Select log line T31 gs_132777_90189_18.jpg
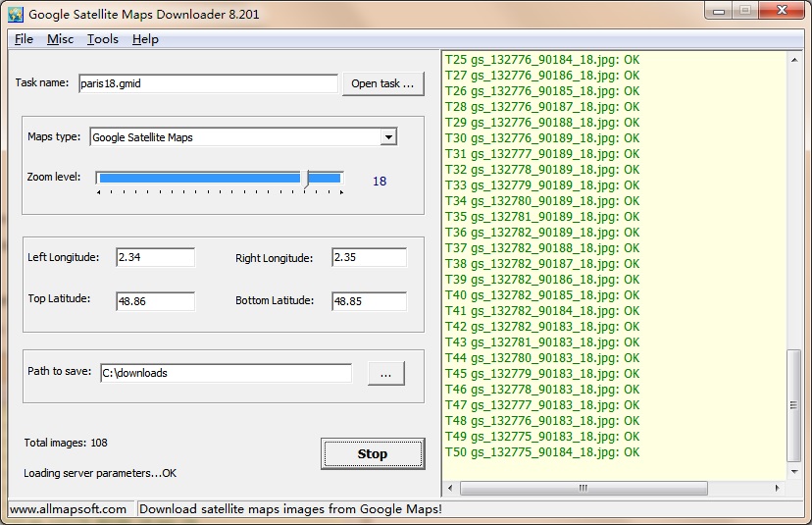This screenshot has height=525, width=812. [x=542, y=154]
